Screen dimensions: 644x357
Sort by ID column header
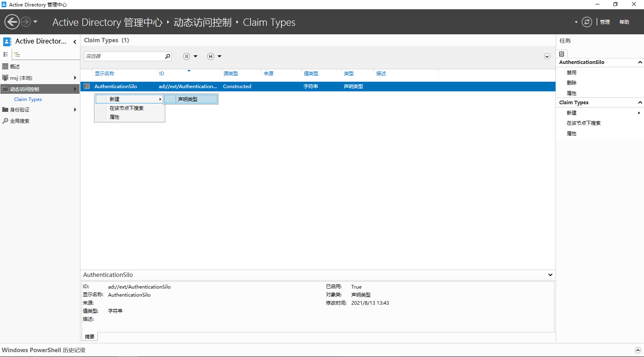point(162,74)
